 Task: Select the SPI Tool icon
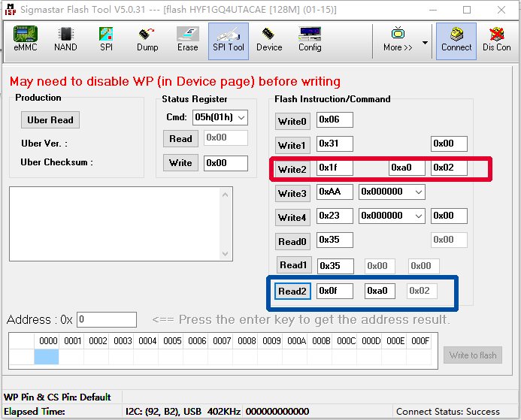[229, 39]
